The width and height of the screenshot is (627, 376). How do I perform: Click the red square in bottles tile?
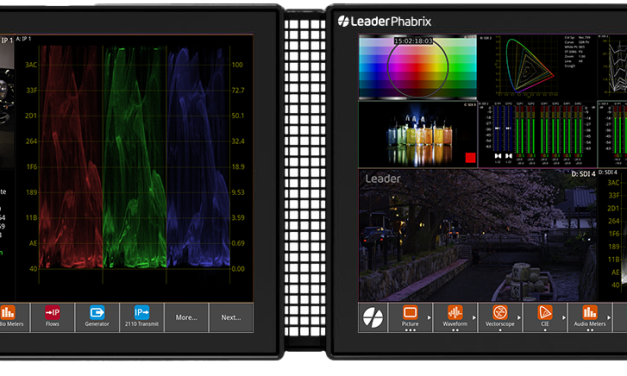click(x=471, y=158)
